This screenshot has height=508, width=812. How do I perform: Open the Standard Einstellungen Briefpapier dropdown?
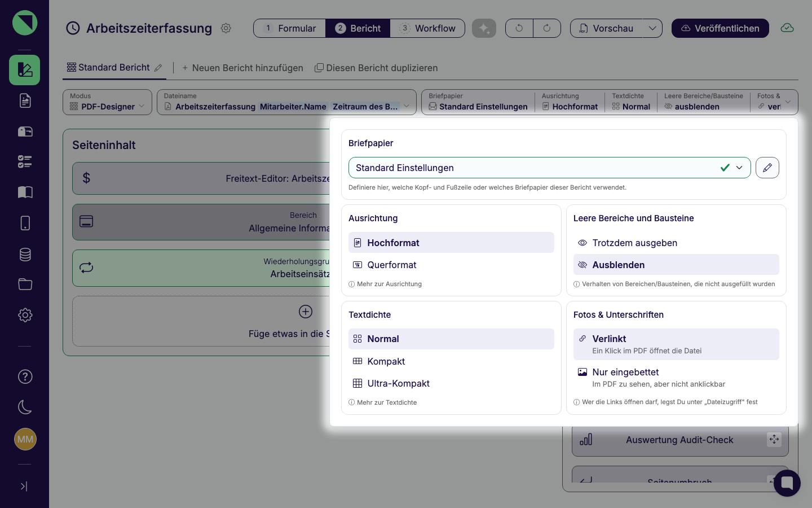click(549, 168)
